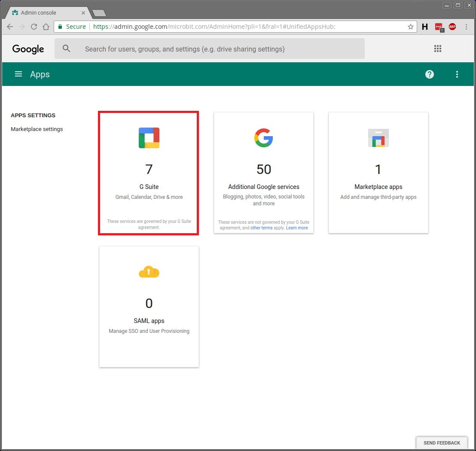Click the Google logo
Viewport: 476px width, 451px height.
pyautogui.click(x=28, y=49)
